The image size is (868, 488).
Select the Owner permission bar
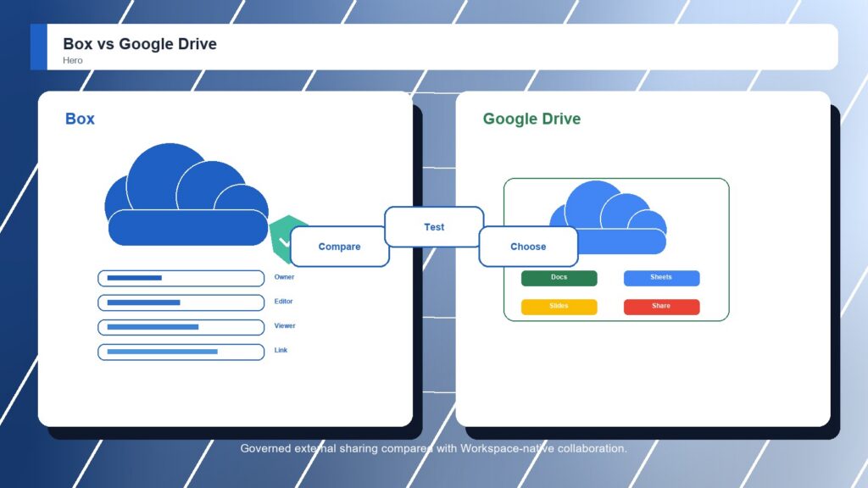pyautogui.click(x=181, y=278)
